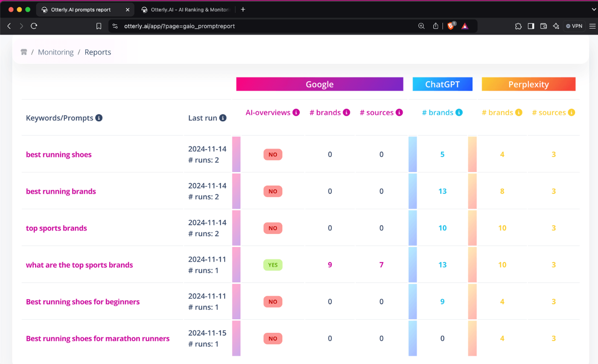This screenshot has width=598, height=364.
Task: Bookmark this page using bookmark icon
Action: 99,26
